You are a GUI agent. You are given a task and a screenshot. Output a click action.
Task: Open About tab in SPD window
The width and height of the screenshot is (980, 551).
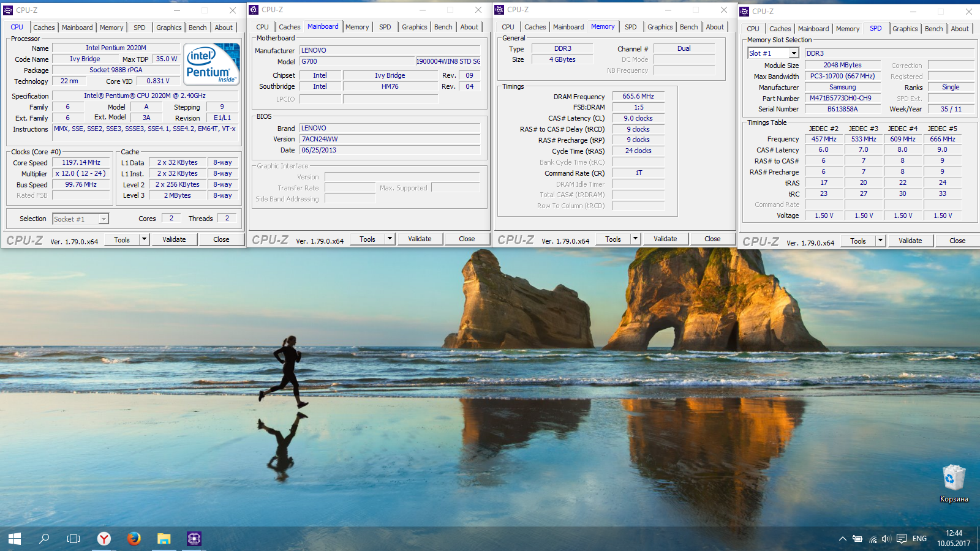(960, 29)
